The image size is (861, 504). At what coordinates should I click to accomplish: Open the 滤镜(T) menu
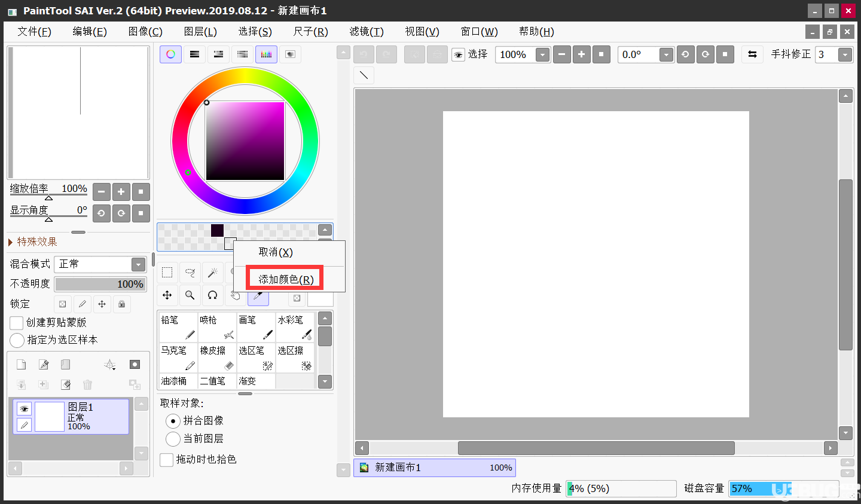pos(367,32)
